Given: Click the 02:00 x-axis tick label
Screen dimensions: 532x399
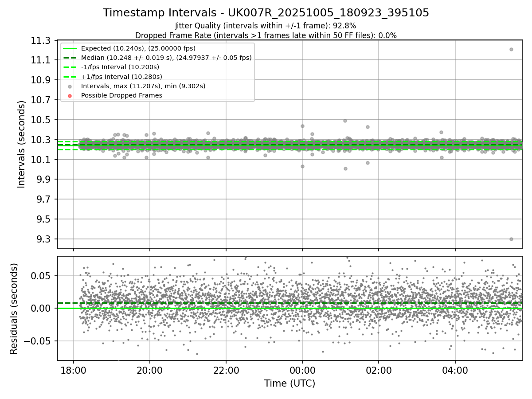Looking at the screenshot, I should click(x=379, y=370).
